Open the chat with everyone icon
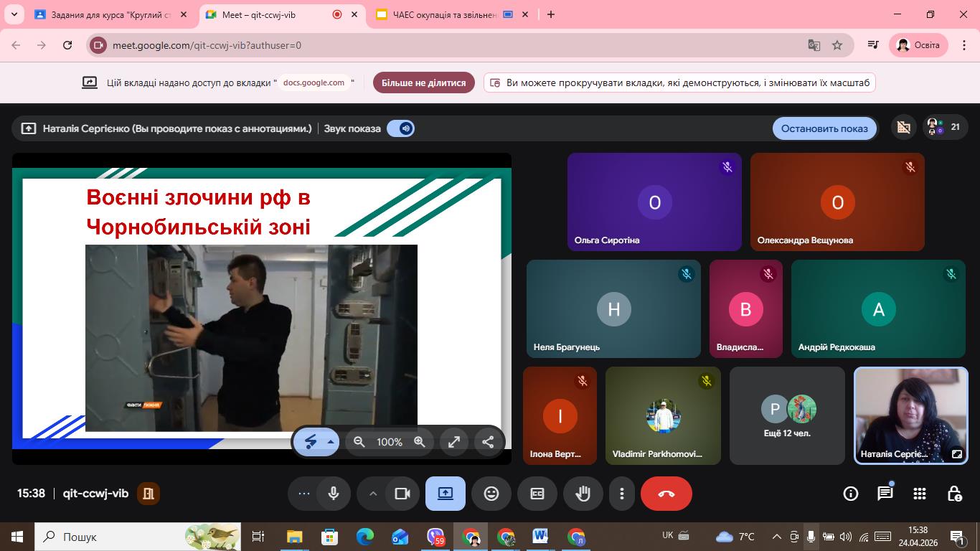The image size is (980, 551). tap(885, 494)
